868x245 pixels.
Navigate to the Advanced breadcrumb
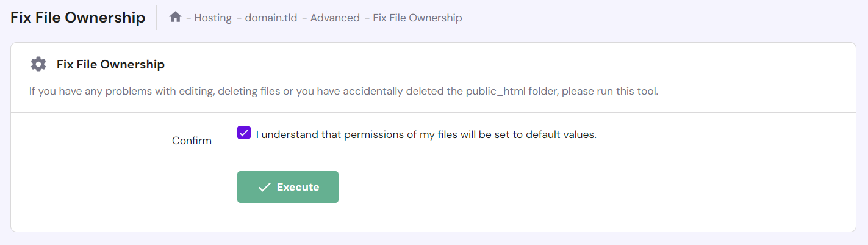[x=335, y=18]
